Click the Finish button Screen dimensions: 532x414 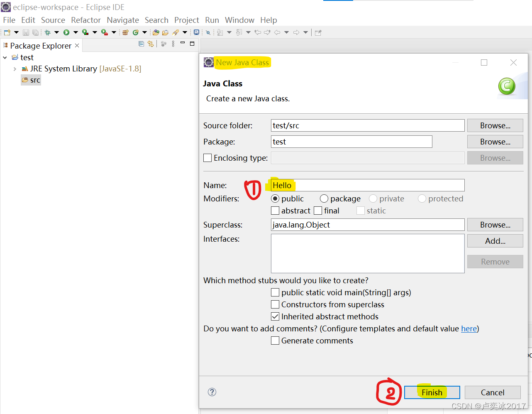(432, 392)
